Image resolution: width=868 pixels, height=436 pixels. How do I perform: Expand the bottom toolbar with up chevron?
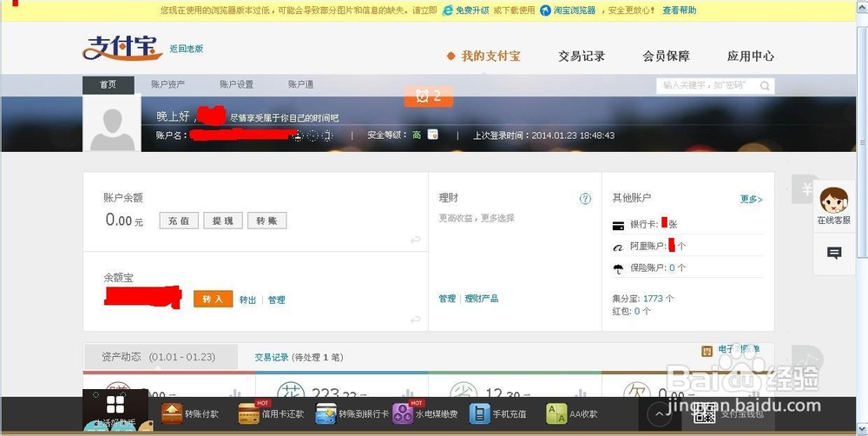(x=660, y=413)
